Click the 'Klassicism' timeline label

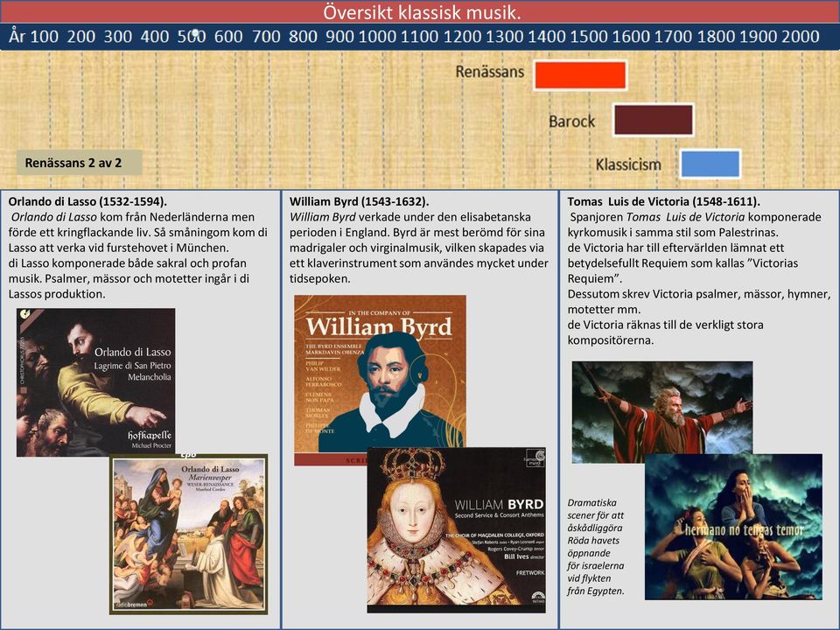(x=628, y=164)
